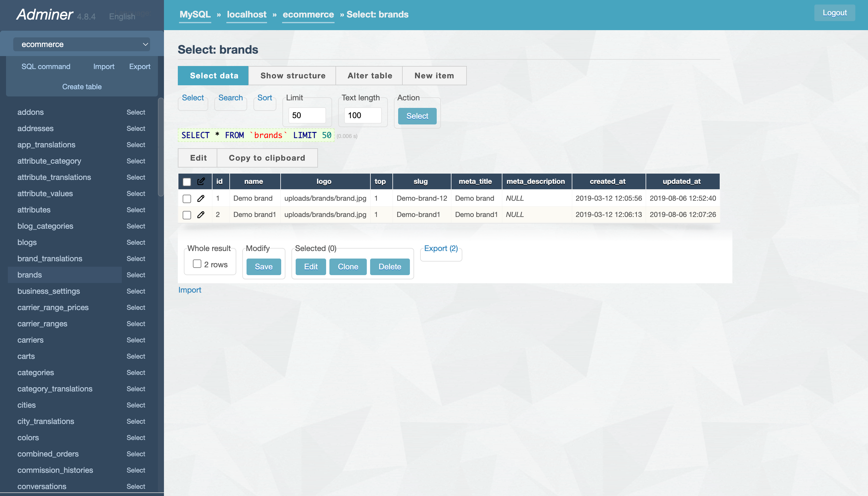
Task: Expand the Sort fieldset
Action: tap(264, 98)
